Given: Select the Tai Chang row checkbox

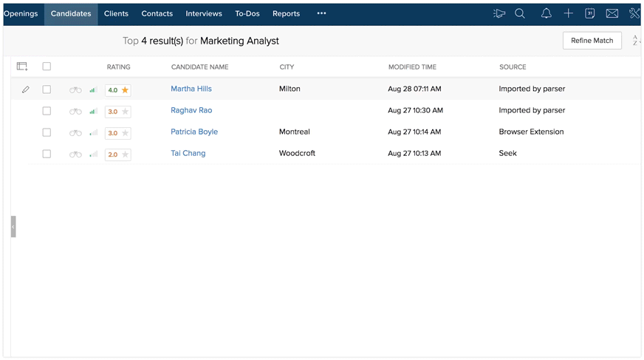Looking at the screenshot, I should pyautogui.click(x=47, y=154).
